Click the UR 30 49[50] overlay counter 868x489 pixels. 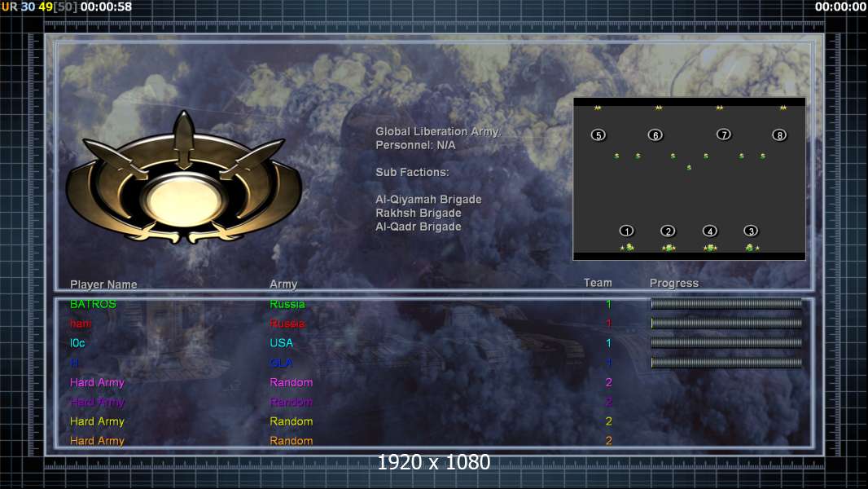click(x=39, y=7)
